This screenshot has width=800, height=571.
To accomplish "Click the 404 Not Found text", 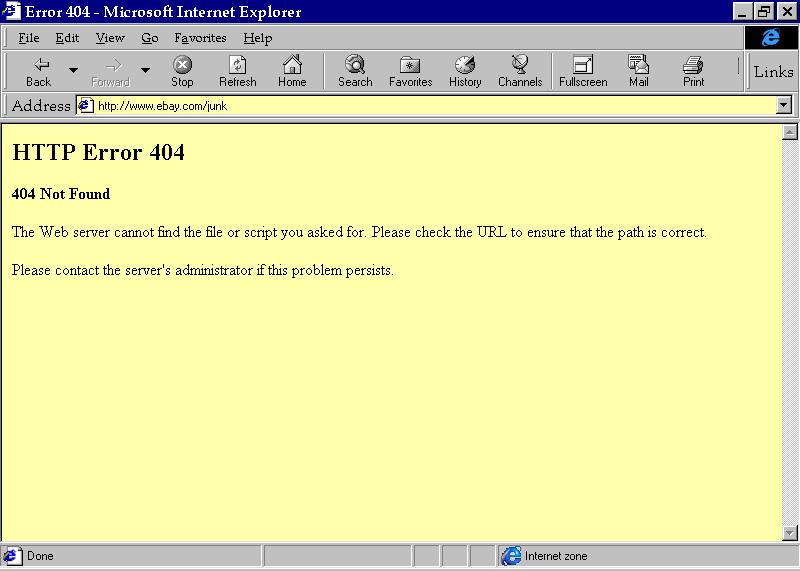I will click(61, 194).
